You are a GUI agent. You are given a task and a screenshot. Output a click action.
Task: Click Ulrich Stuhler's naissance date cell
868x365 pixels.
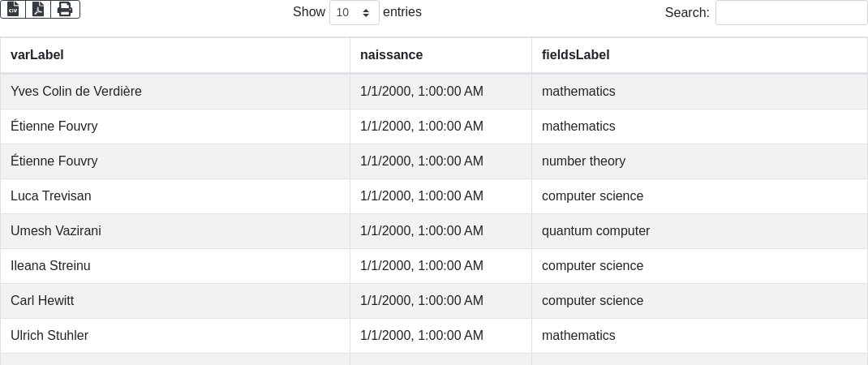[422, 336]
